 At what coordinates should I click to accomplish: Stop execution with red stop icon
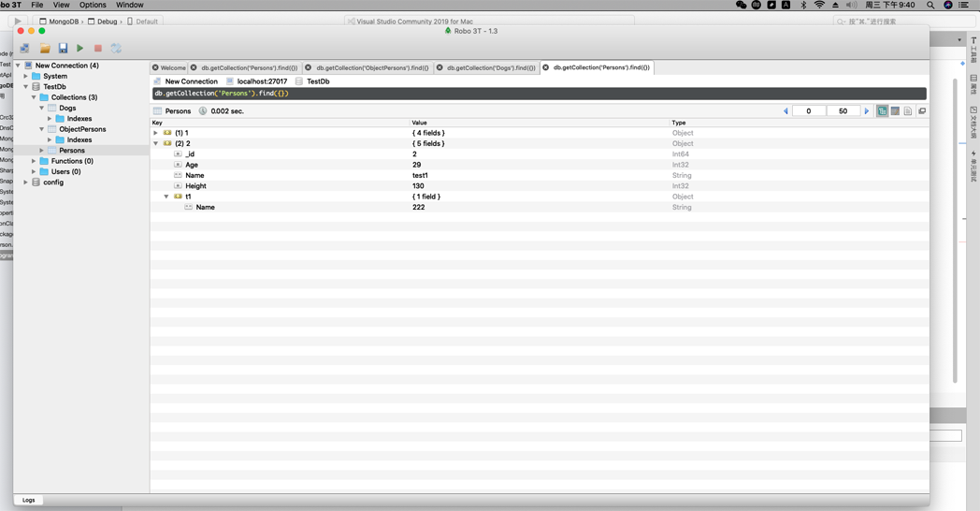[98, 48]
